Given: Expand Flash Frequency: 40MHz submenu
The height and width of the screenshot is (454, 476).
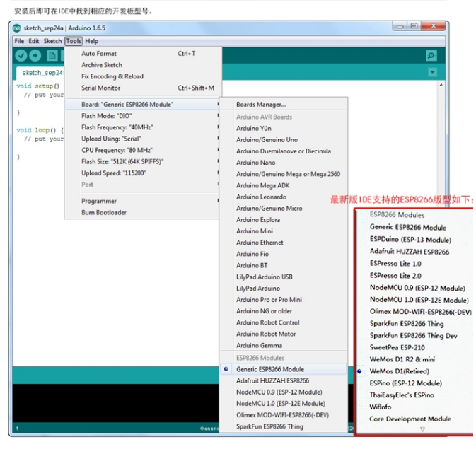Looking at the screenshot, I should pos(143,127).
